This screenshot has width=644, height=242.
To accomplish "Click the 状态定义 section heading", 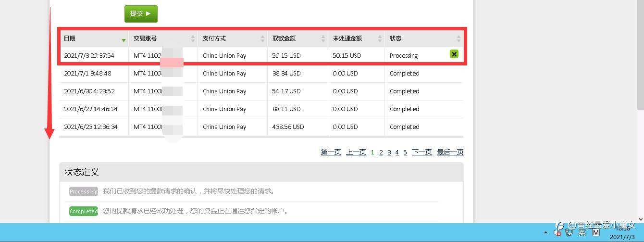I will [x=82, y=172].
